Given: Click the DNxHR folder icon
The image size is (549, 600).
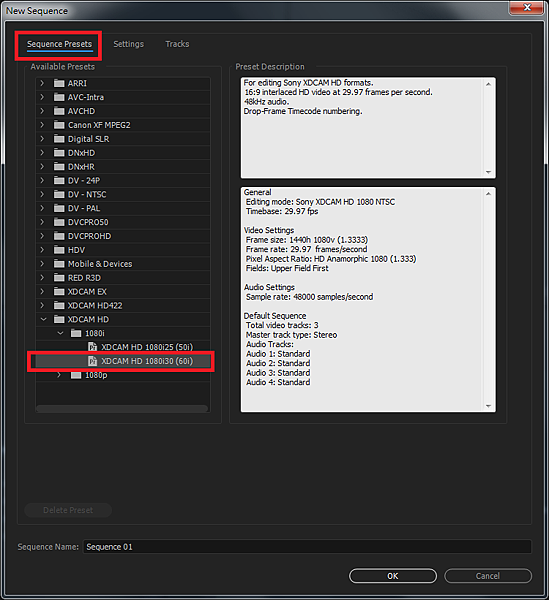Looking at the screenshot, I should click(59, 166).
